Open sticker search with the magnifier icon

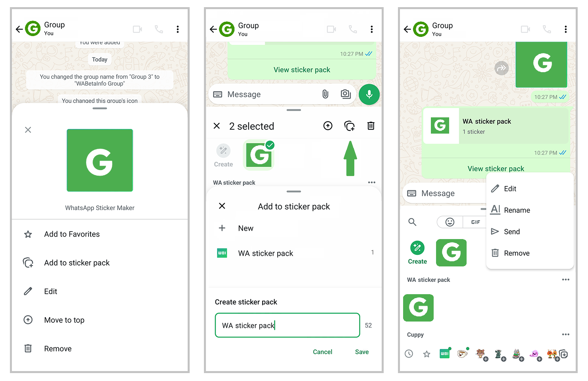point(412,222)
